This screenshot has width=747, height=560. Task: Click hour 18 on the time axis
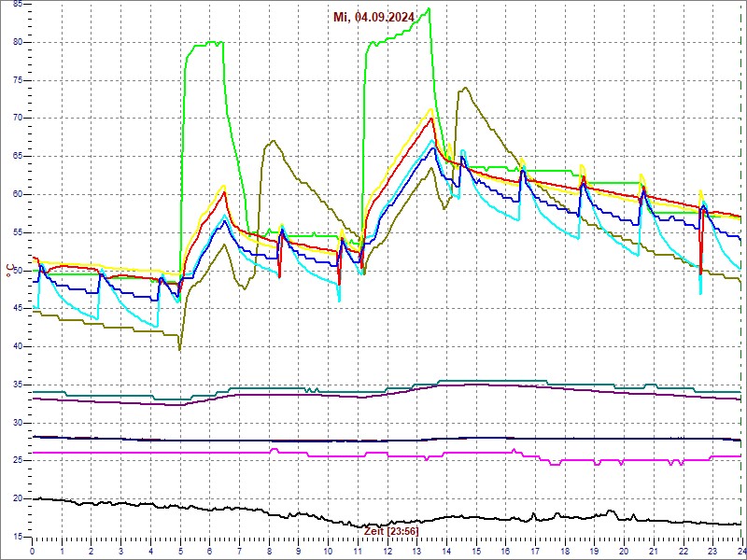tap(564, 551)
